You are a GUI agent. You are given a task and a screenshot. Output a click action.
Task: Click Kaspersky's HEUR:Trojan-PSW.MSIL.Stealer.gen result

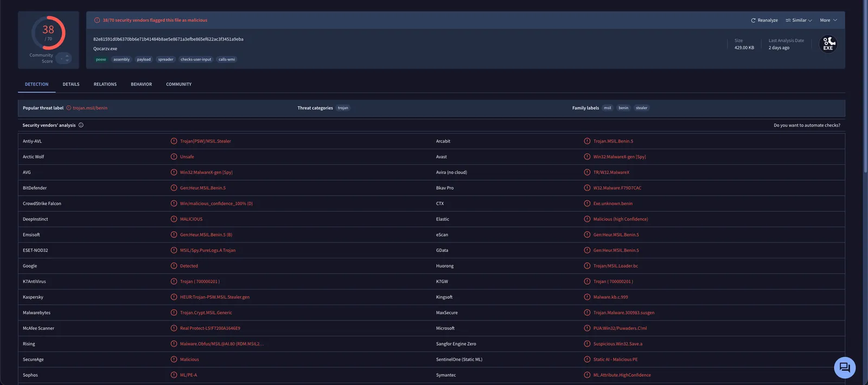[x=215, y=297]
